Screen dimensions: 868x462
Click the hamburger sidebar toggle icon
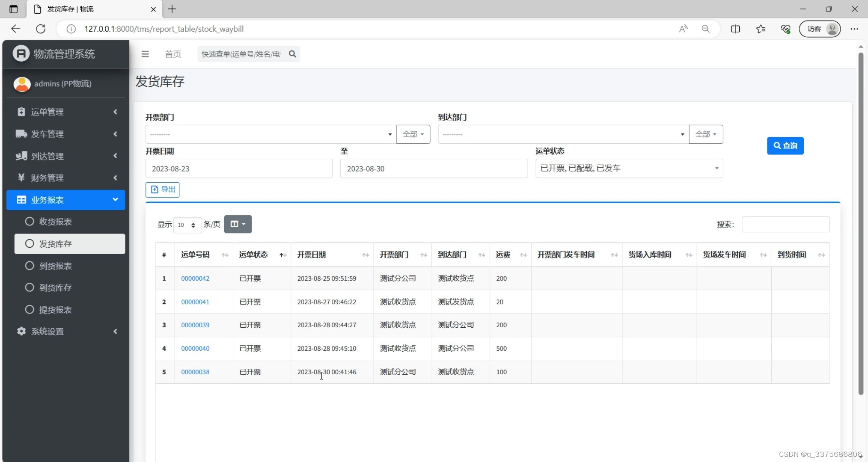pyautogui.click(x=145, y=54)
